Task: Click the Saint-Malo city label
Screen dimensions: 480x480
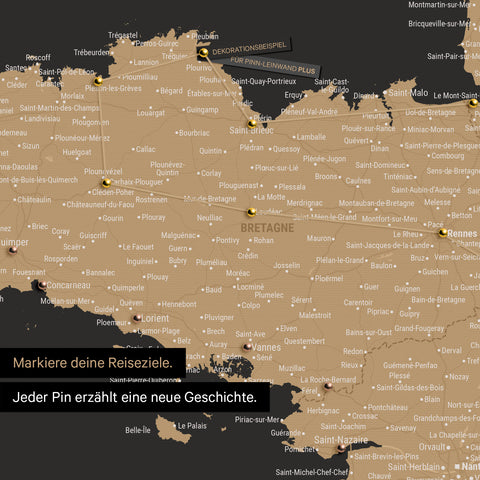Action: (x=408, y=93)
